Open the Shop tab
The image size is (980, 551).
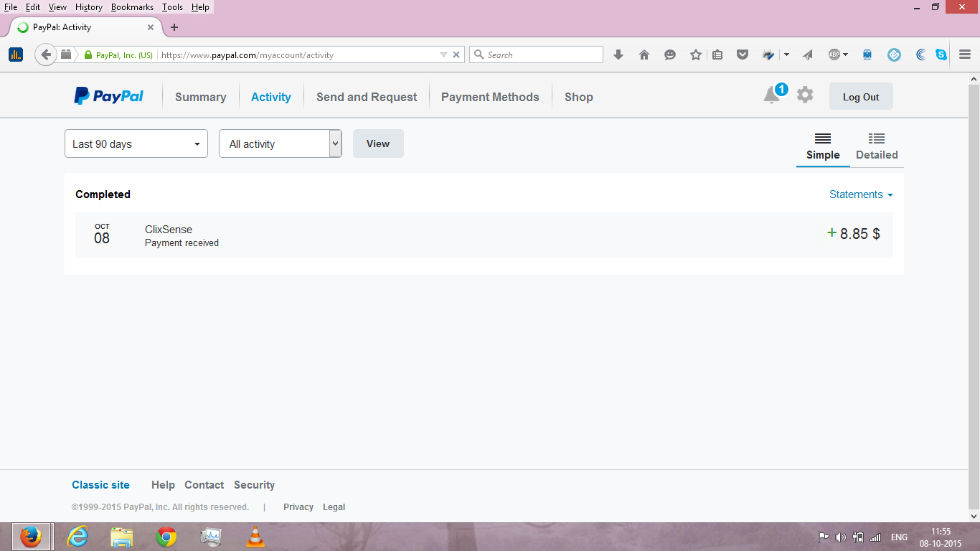[x=579, y=97]
